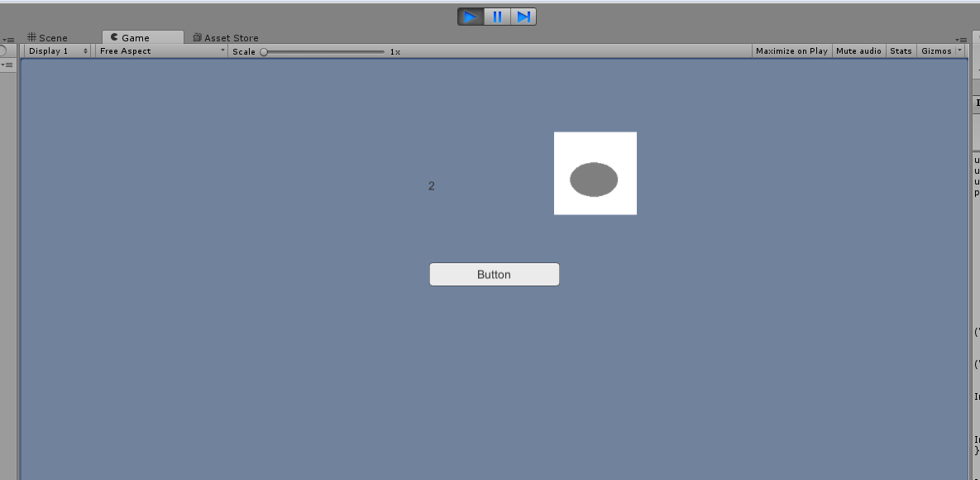Open the left panel options menu icon
Image resolution: width=980 pixels, height=480 pixels.
pos(7,40)
